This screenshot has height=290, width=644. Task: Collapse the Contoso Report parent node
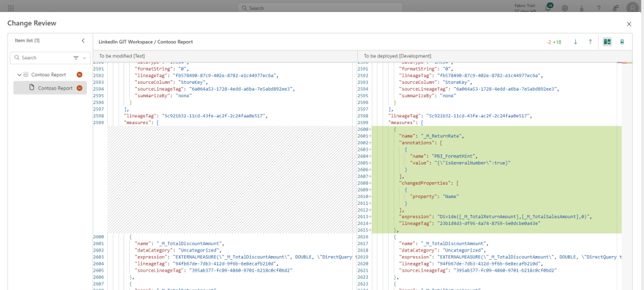click(x=20, y=74)
